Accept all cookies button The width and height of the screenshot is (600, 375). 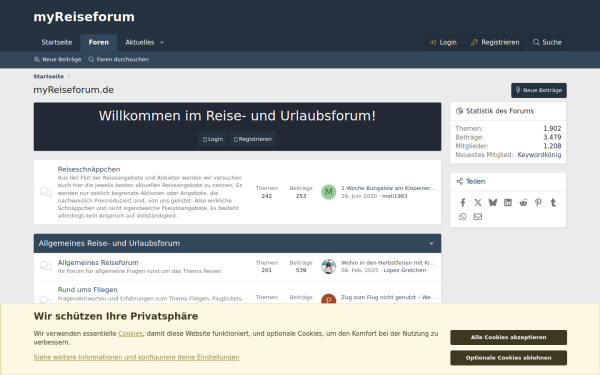(x=509, y=338)
